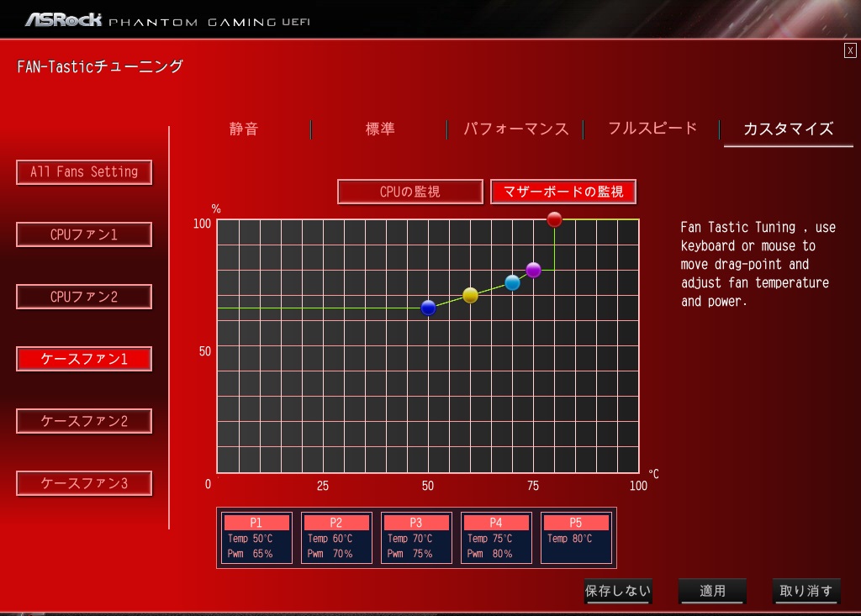Select the red P5 drag-point on graph
The image size is (861, 616).
tap(554, 219)
